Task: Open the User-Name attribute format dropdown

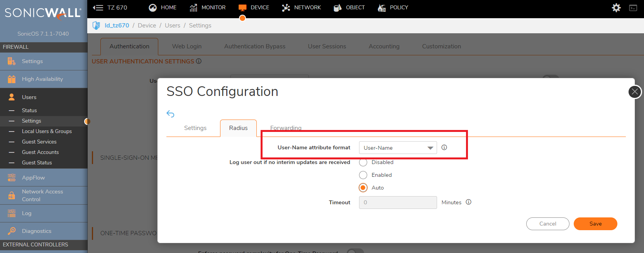Action: click(x=398, y=148)
